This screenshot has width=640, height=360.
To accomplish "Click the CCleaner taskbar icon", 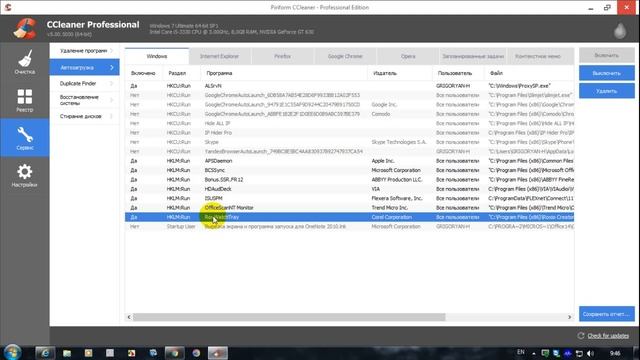I will [x=218, y=353].
